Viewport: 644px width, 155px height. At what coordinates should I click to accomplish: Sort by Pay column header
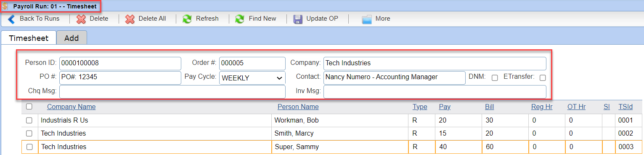pyautogui.click(x=445, y=107)
